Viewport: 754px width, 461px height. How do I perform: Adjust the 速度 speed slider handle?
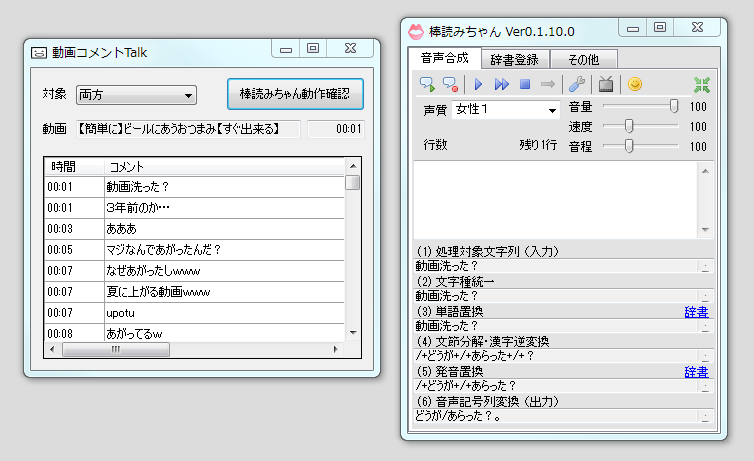(629, 126)
